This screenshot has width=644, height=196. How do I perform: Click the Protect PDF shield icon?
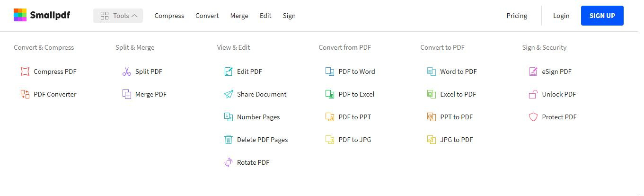click(533, 117)
